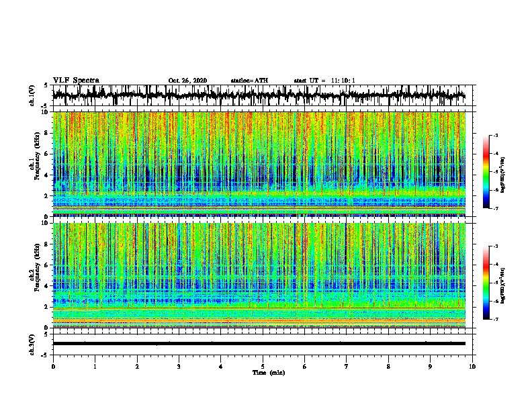Click the ch.2 frequency tick label '2'
The image size is (532, 411).
(x=47, y=307)
